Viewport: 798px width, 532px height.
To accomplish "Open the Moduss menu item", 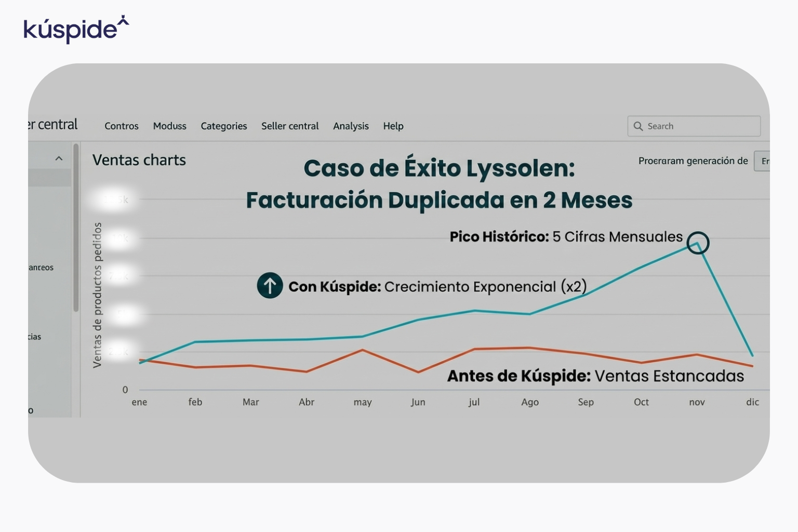I will coord(169,126).
